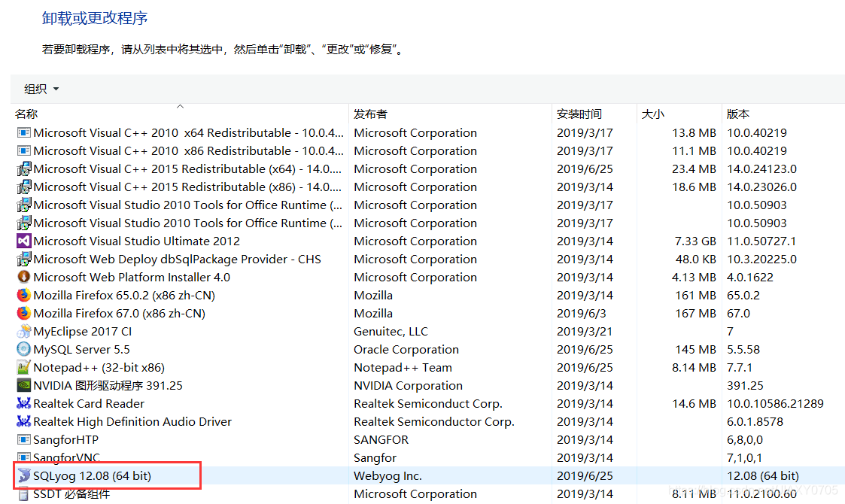Click the Visual C++ 2015 Redistributable (x64) icon
845x504 pixels.
(24, 169)
